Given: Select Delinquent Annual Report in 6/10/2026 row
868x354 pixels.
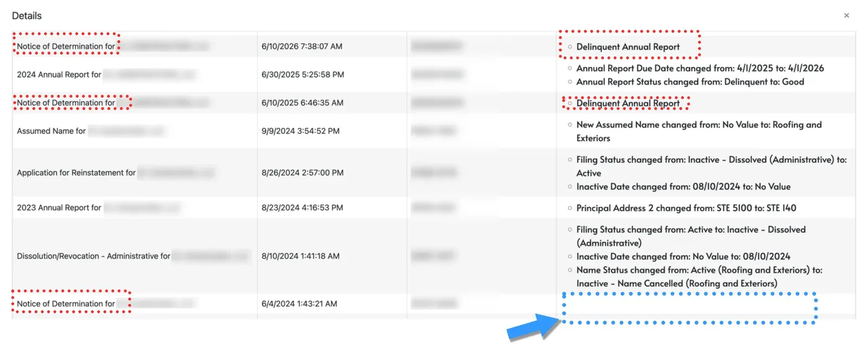Looking at the screenshot, I should (x=628, y=47).
